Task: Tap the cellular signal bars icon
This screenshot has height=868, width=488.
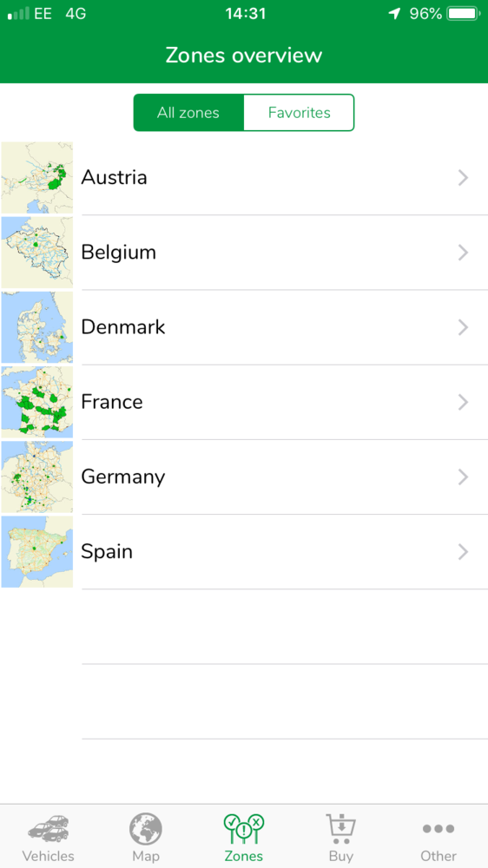Action: (18, 14)
